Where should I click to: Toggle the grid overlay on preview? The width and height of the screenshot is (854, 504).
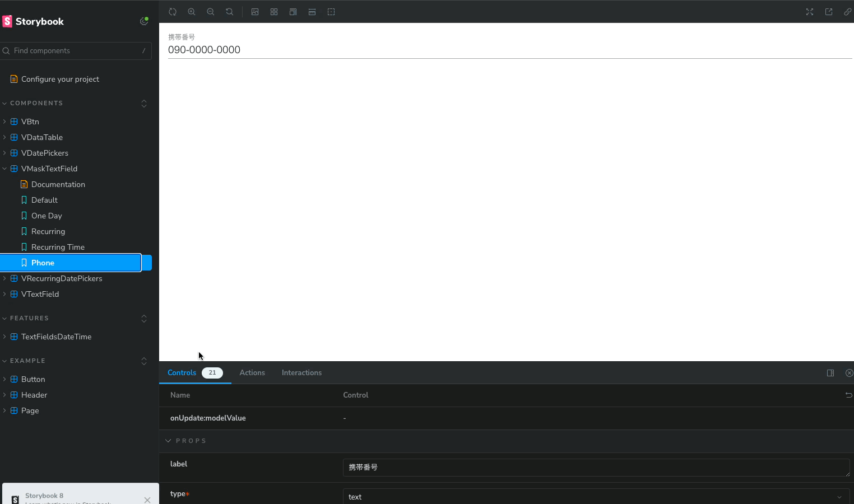(274, 12)
